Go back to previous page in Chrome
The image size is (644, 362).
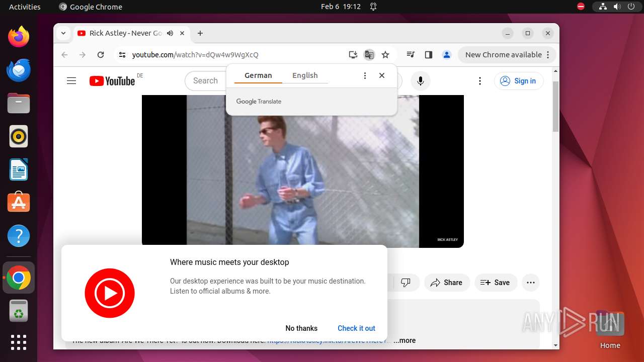coord(64,55)
